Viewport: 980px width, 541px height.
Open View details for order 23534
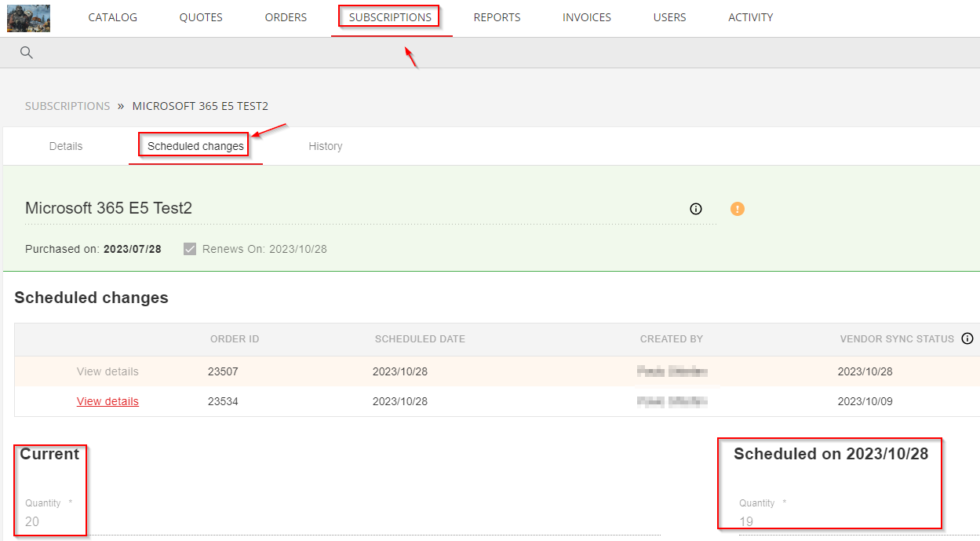tap(107, 401)
